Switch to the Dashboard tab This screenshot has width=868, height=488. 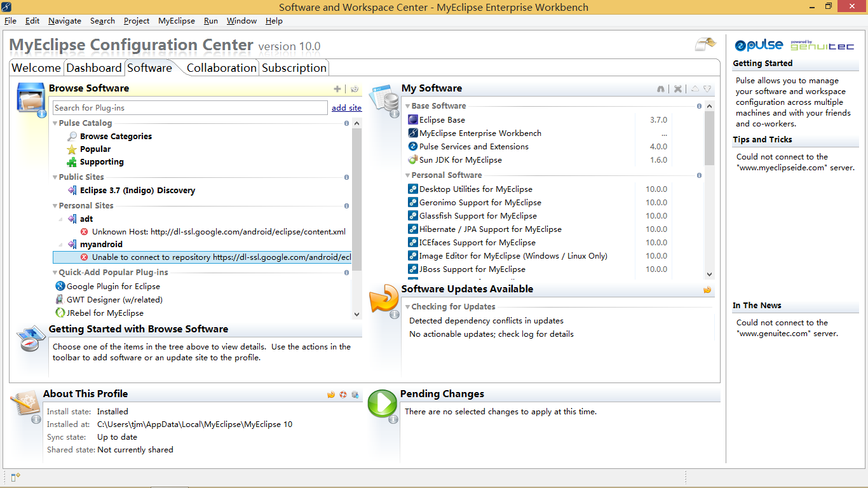click(94, 68)
